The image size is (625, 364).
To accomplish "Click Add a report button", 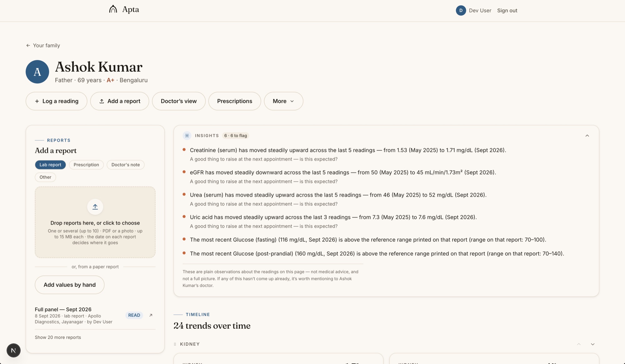I will (x=120, y=101).
